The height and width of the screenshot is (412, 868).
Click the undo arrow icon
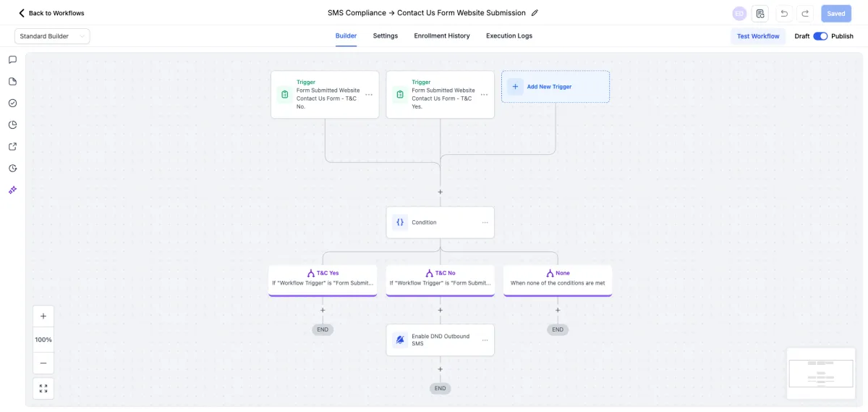(x=784, y=13)
